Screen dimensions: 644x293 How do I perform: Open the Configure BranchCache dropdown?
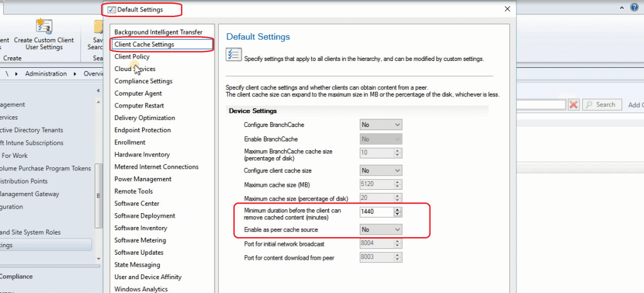coord(380,124)
